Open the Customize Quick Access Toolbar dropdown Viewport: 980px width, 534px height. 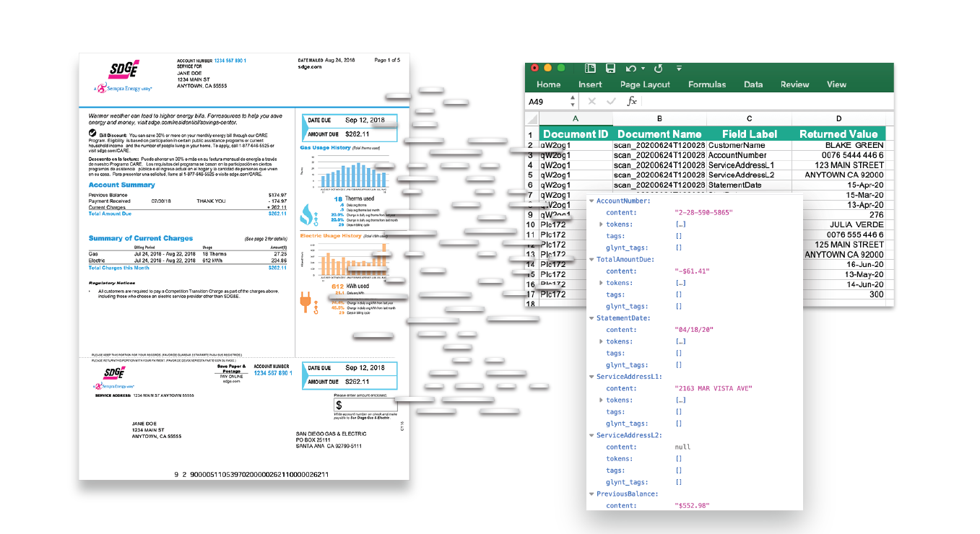pos(679,69)
